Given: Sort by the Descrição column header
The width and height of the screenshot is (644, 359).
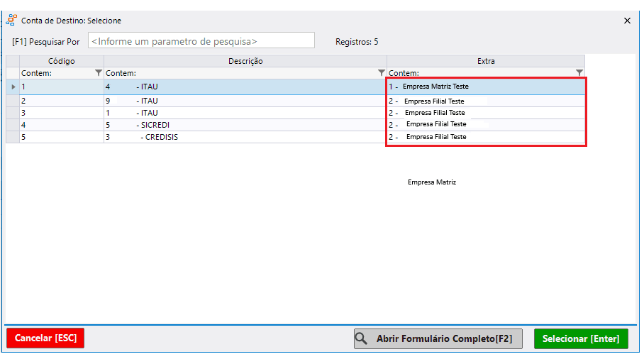Looking at the screenshot, I should click(x=245, y=61).
